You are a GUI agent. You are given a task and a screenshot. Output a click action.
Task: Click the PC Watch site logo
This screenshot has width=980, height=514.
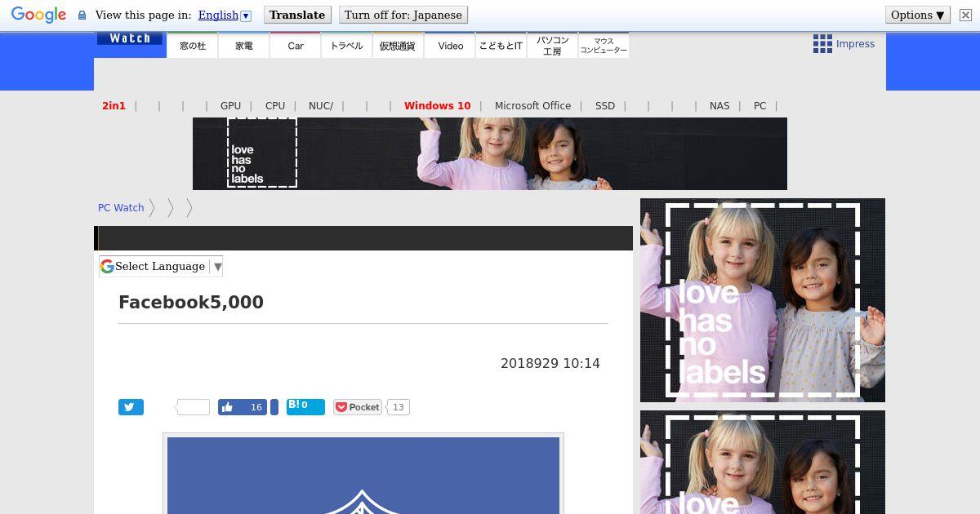[x=129, y=38]
